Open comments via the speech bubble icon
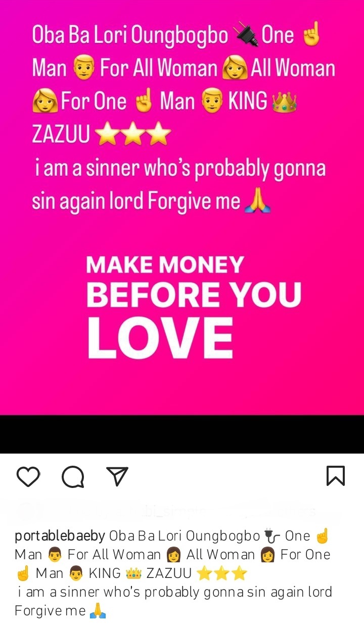364x626 pixels. pos(73,476)
